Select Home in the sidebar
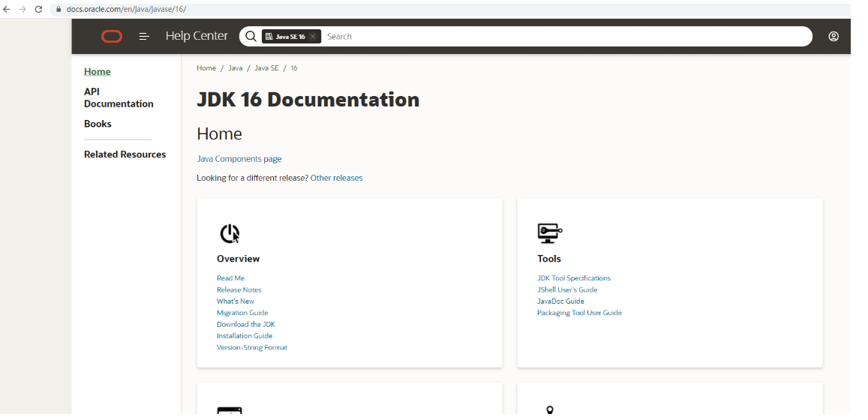Viewport: 868px width, 420px height. pos(98,72)
